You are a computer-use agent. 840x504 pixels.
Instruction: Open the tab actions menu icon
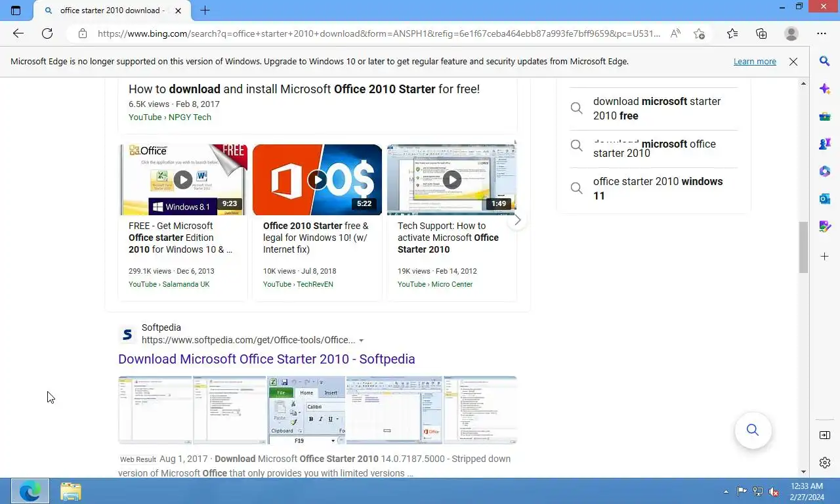click(x=16, y=10)
